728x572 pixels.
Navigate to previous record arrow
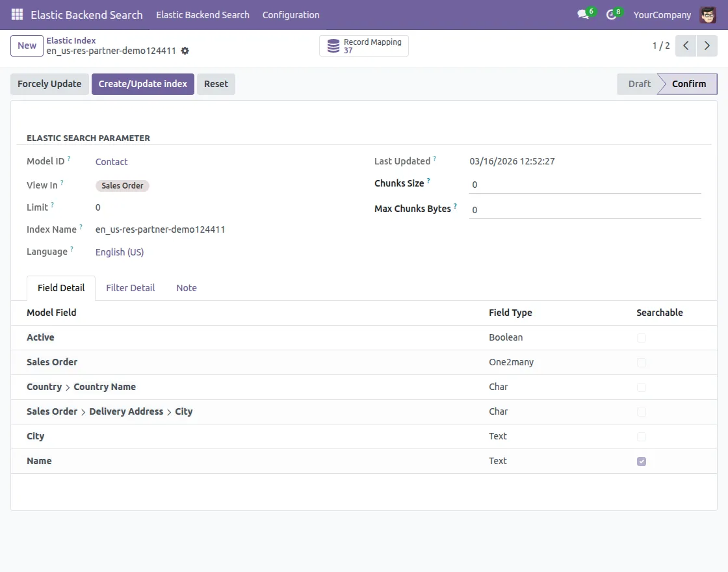(x=686, y=45)
